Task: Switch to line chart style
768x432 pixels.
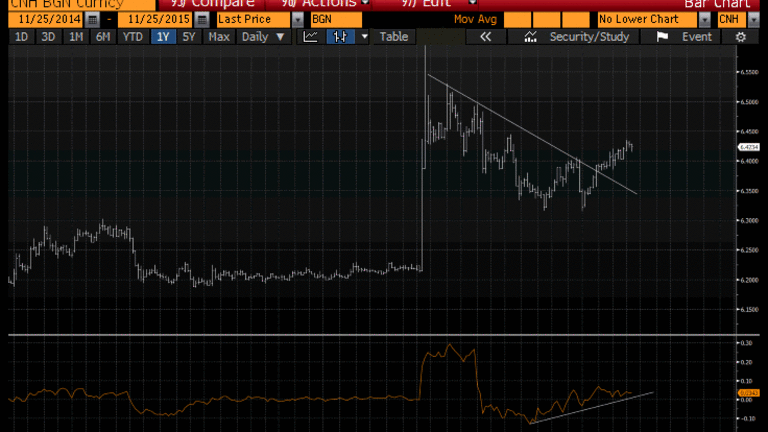Action: tap(311, 36)
